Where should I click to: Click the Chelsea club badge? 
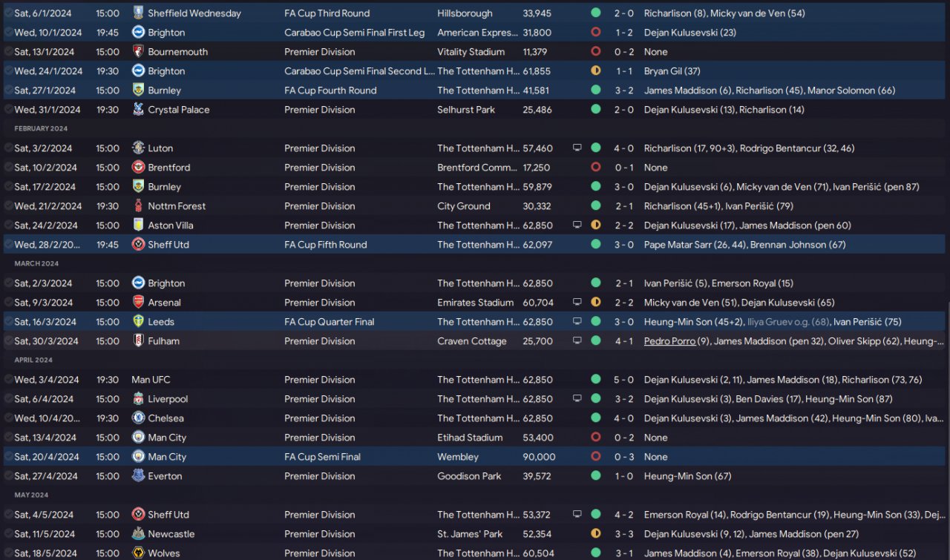coord(138,418)
